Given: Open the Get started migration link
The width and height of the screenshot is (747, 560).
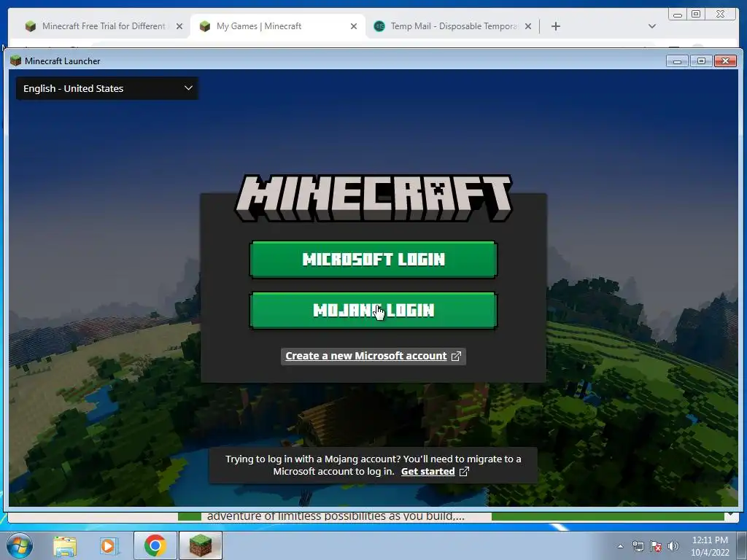Looking at the screenshot, I should (x=427, y=472).
